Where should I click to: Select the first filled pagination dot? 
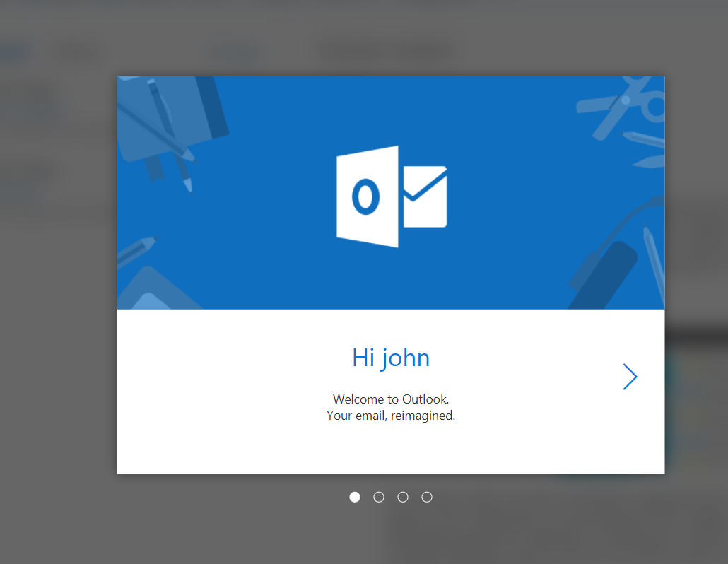(x=355, y=497)
